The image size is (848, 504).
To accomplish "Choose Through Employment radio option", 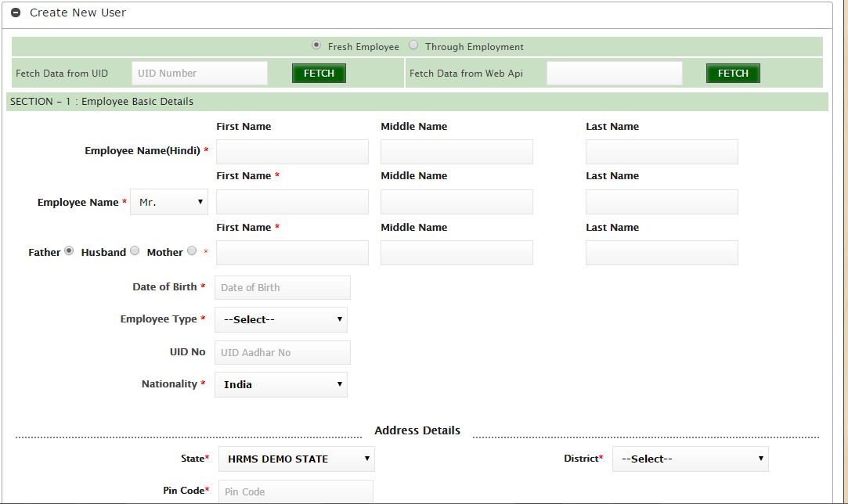I will [413, 45].
